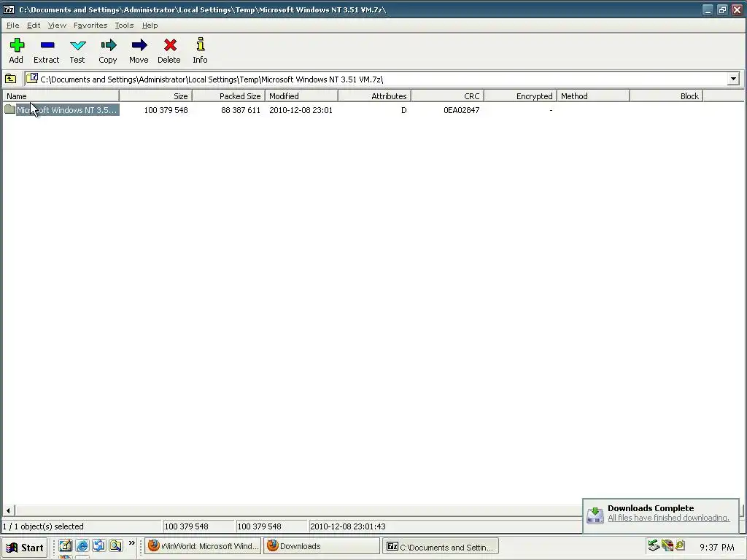The height and width of the screenshot is (560, 747).
Task: Sort the list by Size column
Action: tap(156, 96)
